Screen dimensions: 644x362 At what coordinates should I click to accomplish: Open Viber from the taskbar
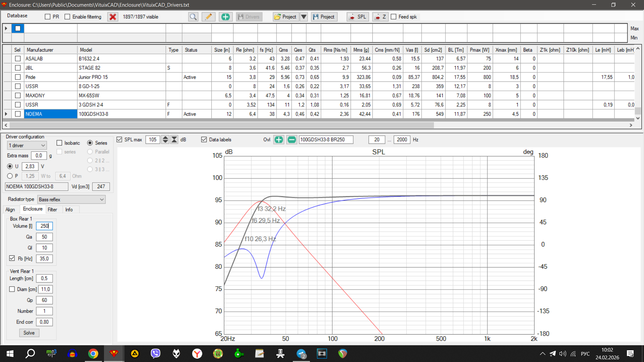(x=155, y=353)
